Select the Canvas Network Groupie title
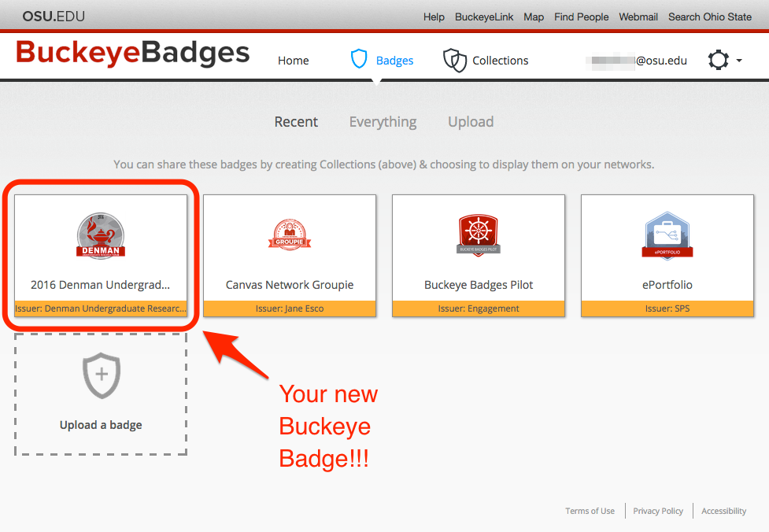The image size is (769, 532). point(290,285)
